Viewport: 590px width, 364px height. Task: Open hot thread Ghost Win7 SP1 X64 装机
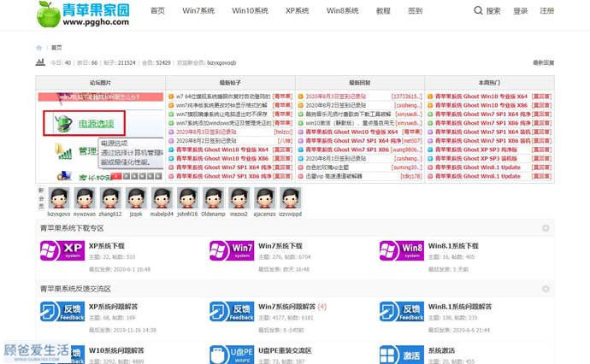pyautogui.click(x=483, y=132)
